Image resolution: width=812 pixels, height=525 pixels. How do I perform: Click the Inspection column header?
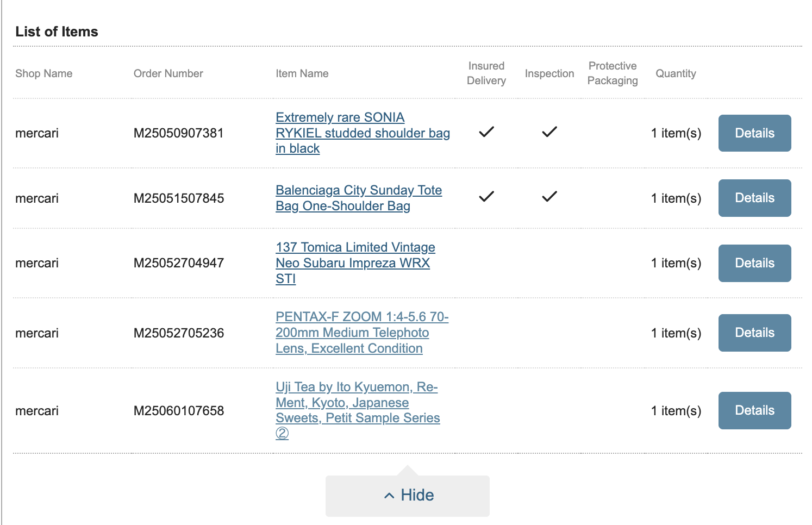click(549, 73)
